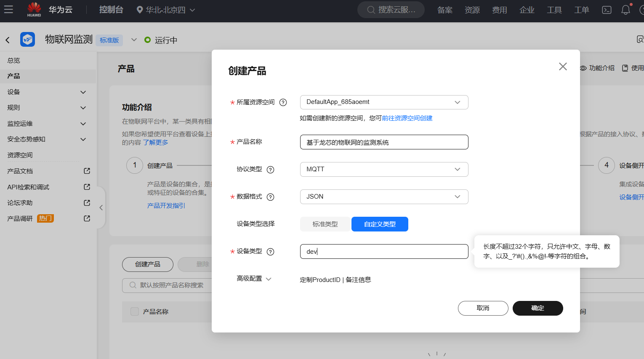
Task: Expand the 高级配置 section
Action: (x=253, y=279)
